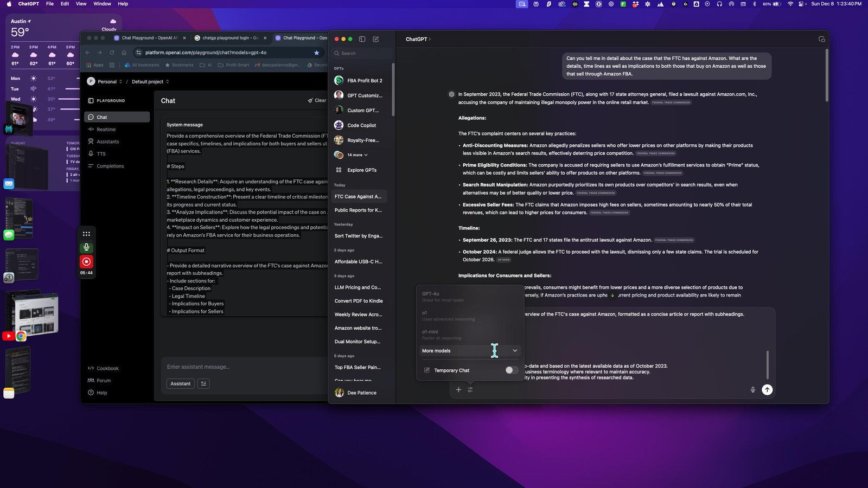Click the Assistant role button
Image resolution: width=868 pixels, height=488 pixels.
[x=181, y=384]
